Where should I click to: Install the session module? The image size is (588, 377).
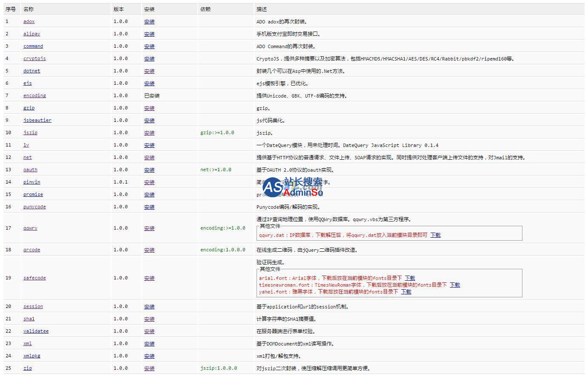pos(149,306)
